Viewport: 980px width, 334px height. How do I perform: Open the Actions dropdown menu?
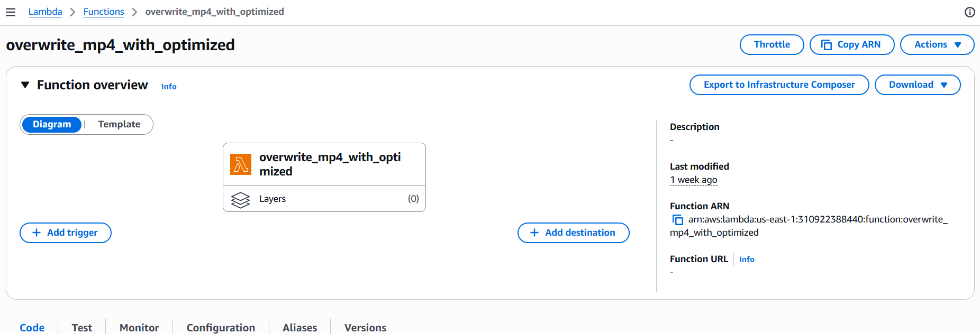point(937,44)
